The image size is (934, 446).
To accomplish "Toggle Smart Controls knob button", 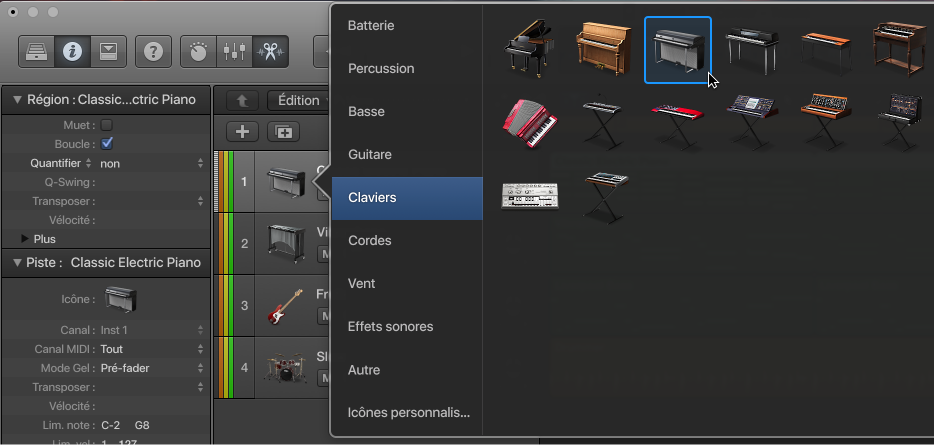I will (199, 51).
